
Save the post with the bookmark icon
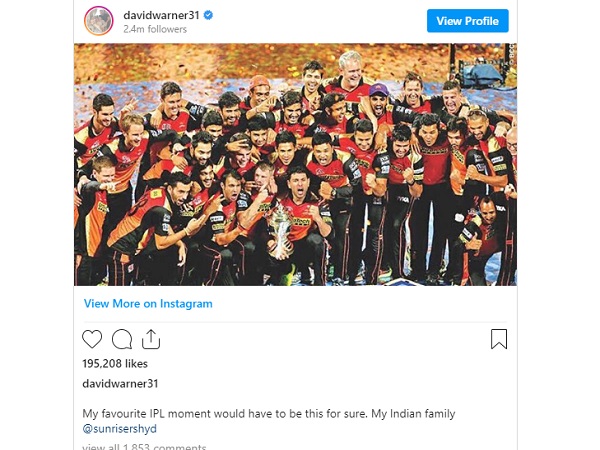point(499,339)
